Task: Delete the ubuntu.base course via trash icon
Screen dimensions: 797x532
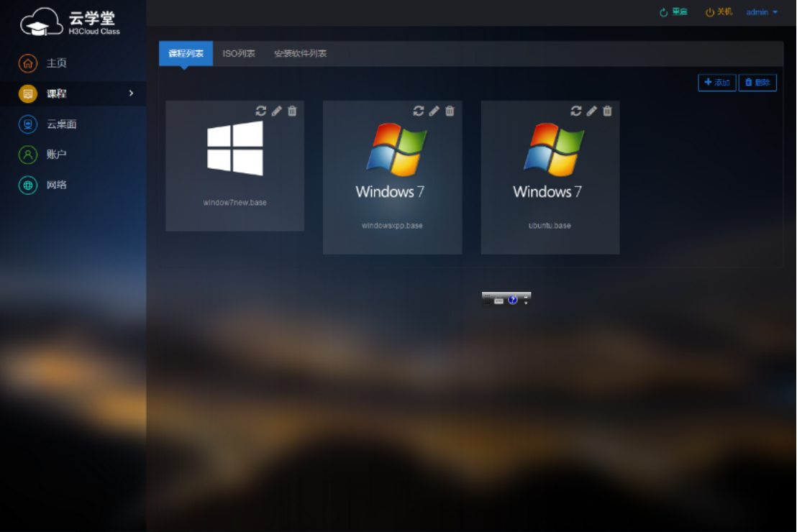Action: pyautogui.click(x=607, y=111)
